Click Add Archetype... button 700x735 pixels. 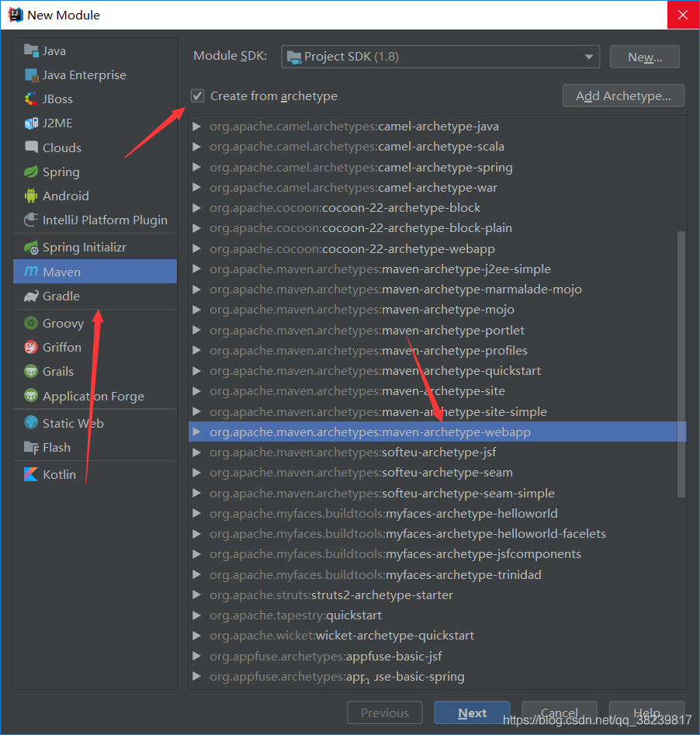click(x=623, y=95)
